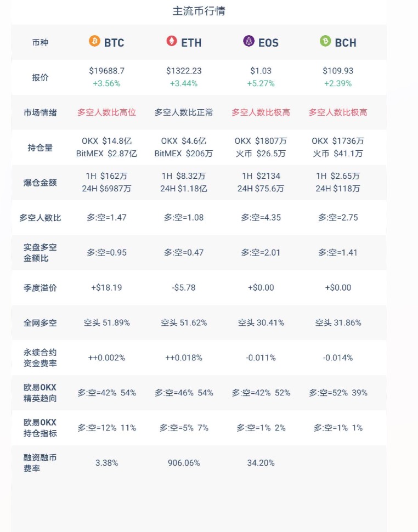Click BTC price $19688.7
Image resolution: width=418 pixels, height=532 pixels.
tap(107, 71)
